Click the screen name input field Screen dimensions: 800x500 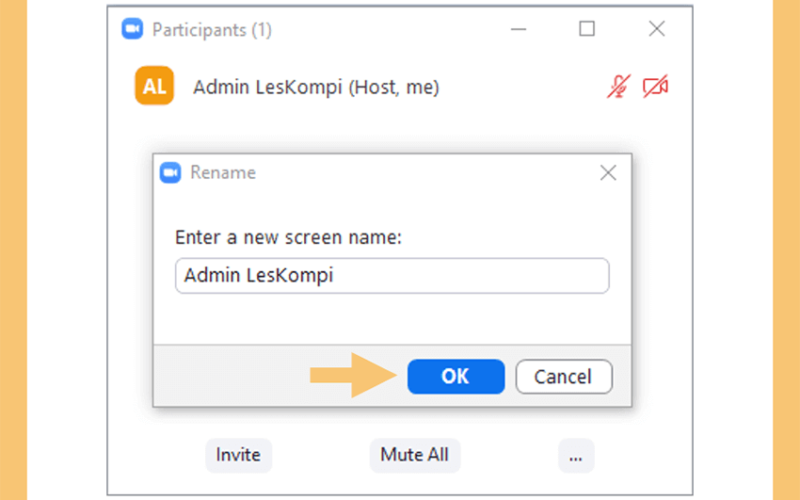pos(392,276)
